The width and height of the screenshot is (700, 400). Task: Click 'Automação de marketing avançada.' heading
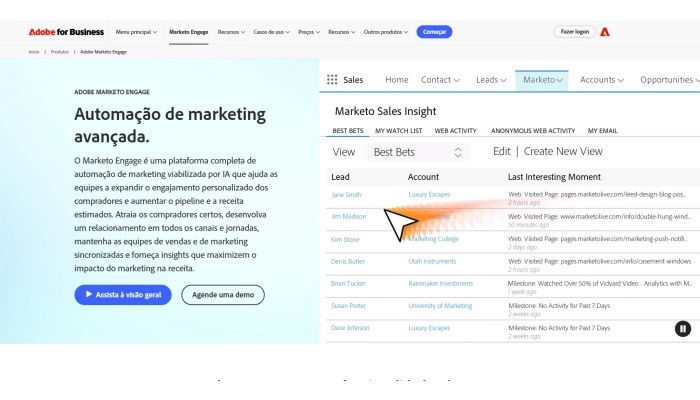click(170, 125)
